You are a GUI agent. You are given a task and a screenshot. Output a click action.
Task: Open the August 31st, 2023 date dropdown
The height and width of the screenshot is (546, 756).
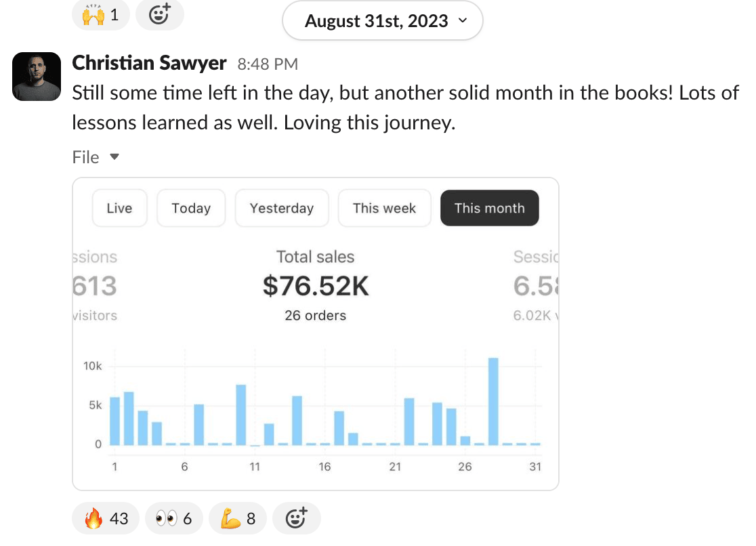(382, 21)
